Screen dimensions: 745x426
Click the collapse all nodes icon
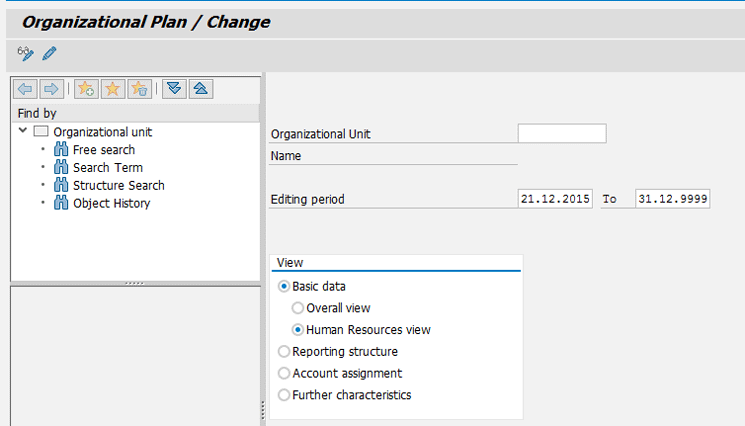200,89
